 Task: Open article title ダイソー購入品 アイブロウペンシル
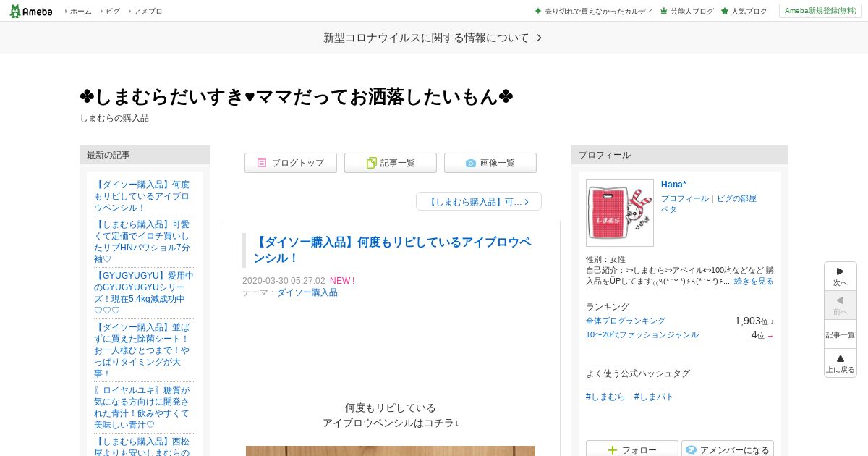[392, 250]
